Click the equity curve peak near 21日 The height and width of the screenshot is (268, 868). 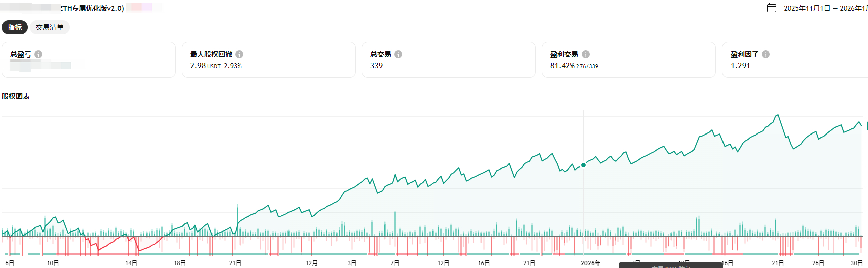777,115
